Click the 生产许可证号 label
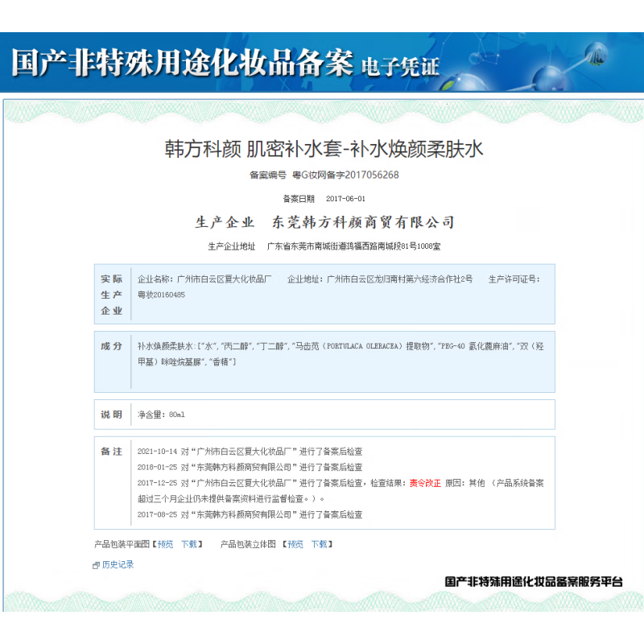Image resolution: width=644 pixels, height=644 pixels. pos(514,279)
